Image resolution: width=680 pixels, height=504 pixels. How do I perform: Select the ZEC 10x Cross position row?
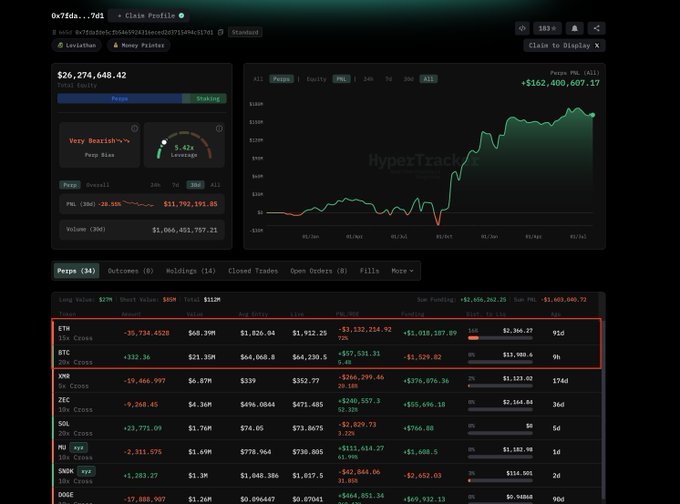pos(327,405)
